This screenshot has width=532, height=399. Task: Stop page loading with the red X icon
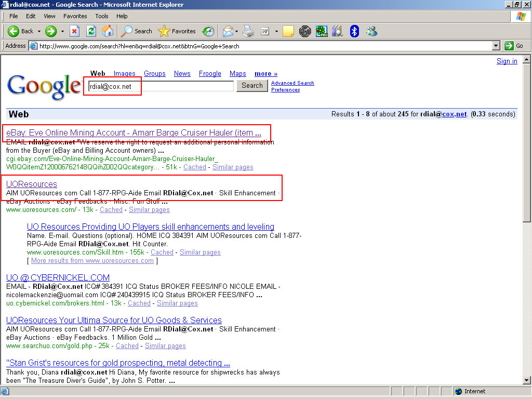click(74, 31)
